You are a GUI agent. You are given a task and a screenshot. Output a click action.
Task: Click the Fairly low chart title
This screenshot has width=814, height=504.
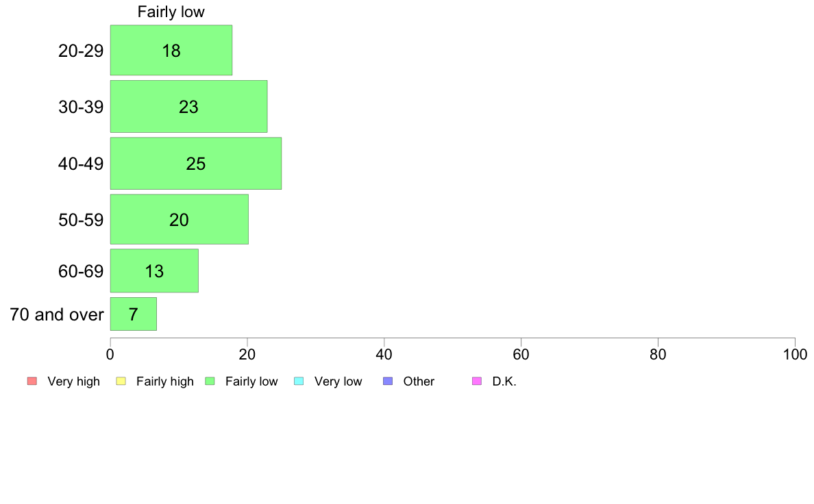click(x=171, y=12)
